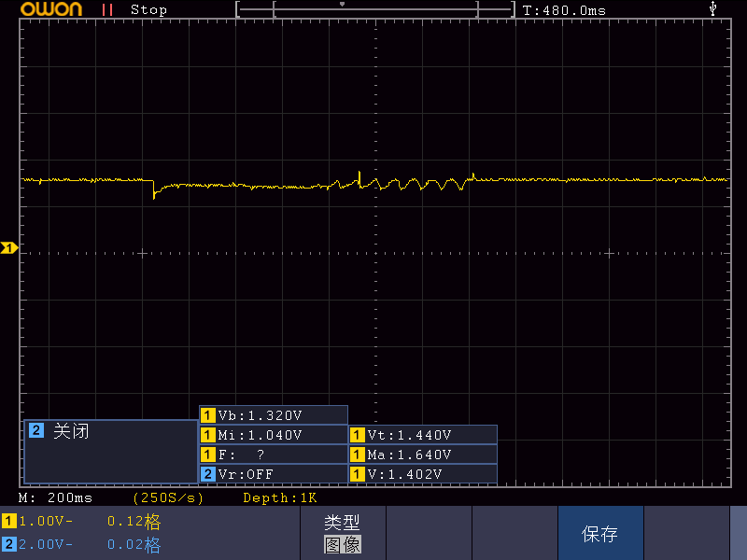Select the Vt 1.440V measurement readout
Viewport: 747px width, 560px height.
click(423, 435)
